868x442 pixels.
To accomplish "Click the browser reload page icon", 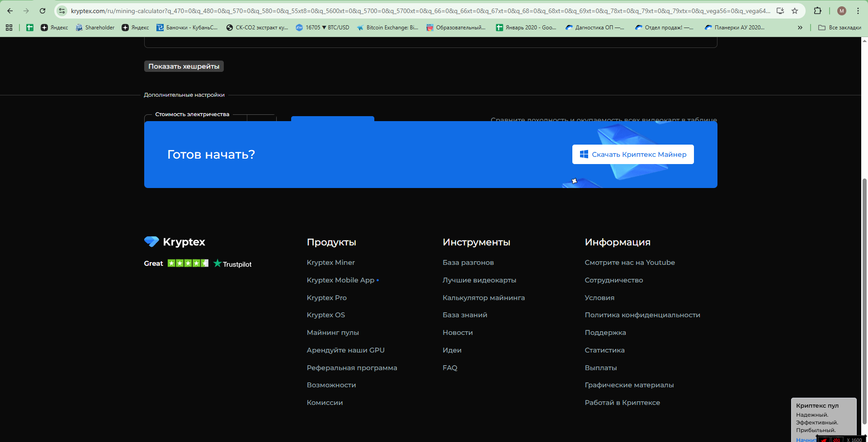I will pos(42,11).
